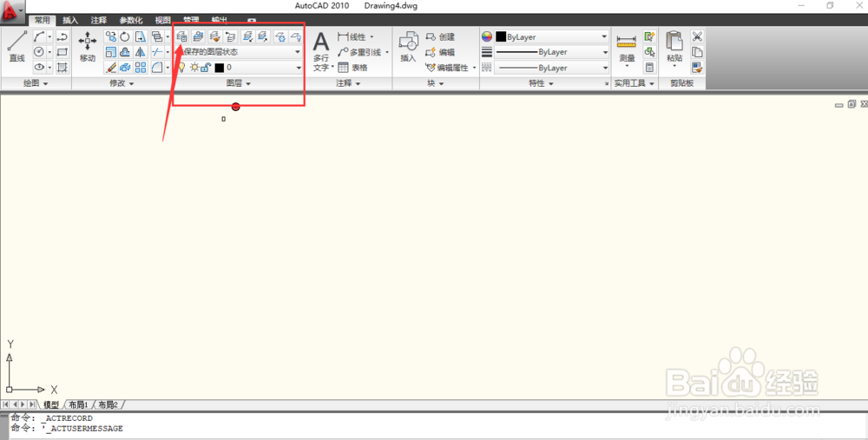Click Edit Attributes (编辑属性) button
This screenshot has width=868, height=440.
[447, 68]
